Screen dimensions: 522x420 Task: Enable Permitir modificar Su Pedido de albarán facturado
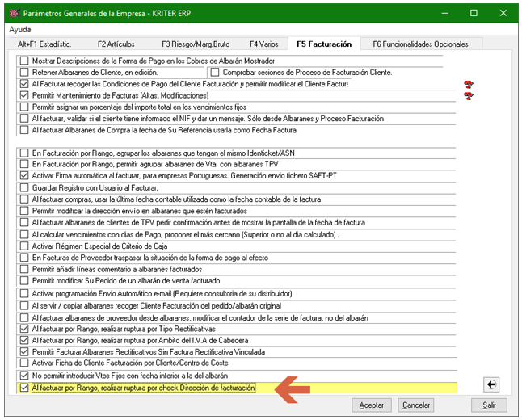(x=24, y=280)
